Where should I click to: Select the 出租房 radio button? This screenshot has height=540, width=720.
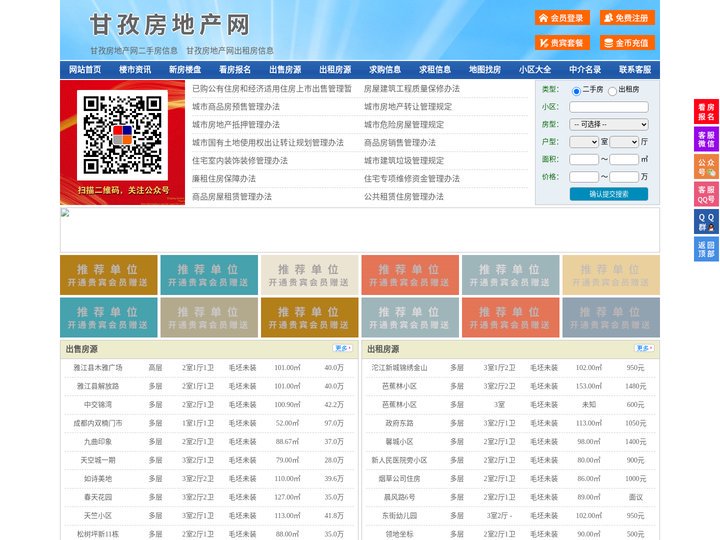(612, 91)
